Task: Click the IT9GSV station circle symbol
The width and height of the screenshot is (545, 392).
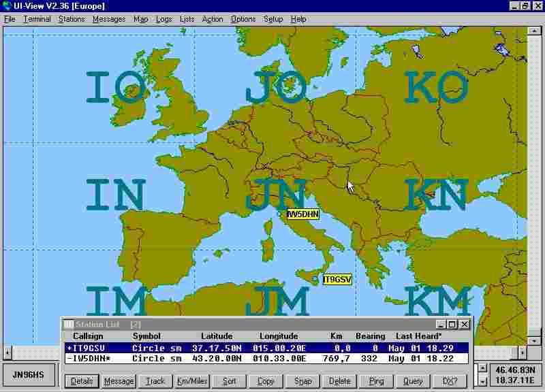Action: point(315,279)
